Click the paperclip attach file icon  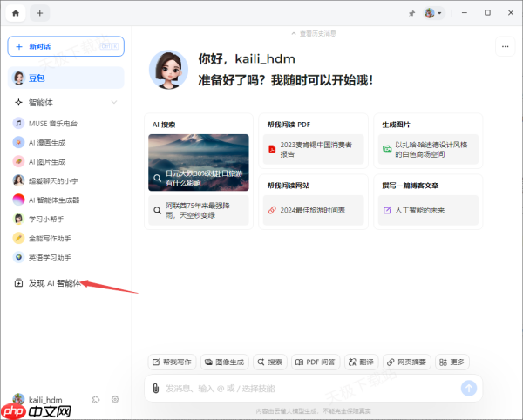156,389
